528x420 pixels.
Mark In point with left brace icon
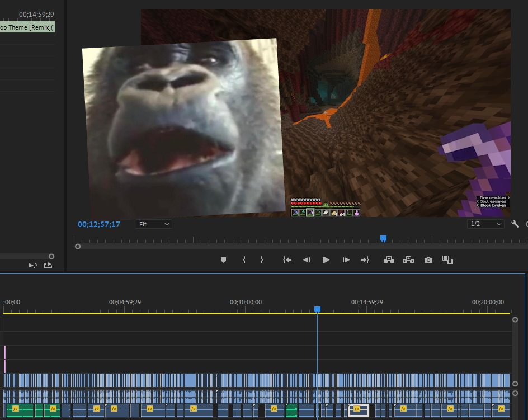pos(244,259)
